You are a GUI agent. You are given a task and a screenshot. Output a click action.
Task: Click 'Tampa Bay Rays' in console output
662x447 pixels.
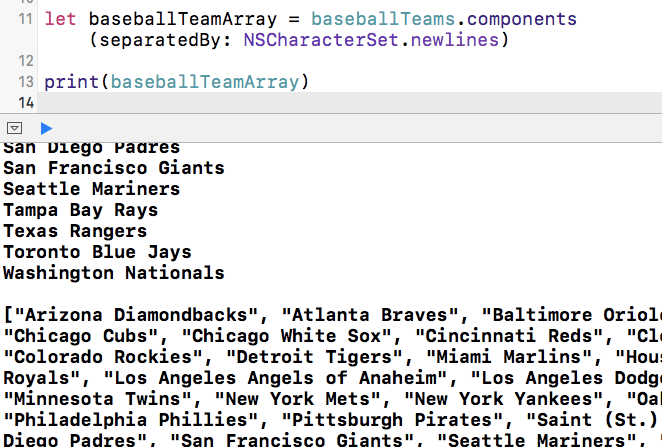pos(80,210)
